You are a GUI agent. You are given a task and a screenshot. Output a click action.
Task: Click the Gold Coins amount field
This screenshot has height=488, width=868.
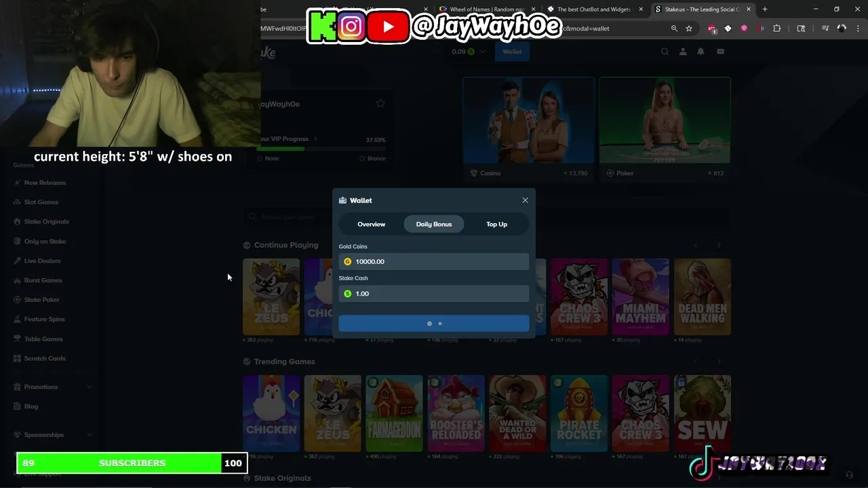(434, 262)
